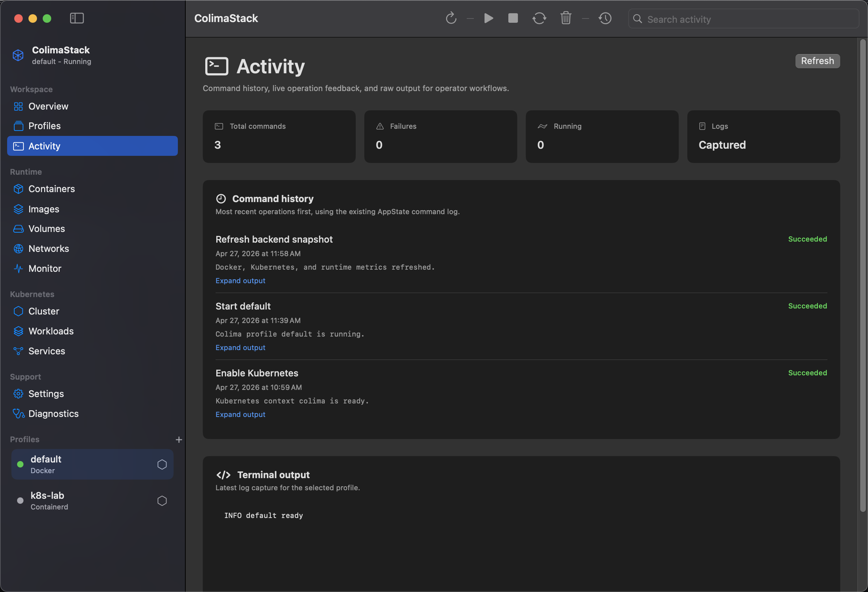The image size is (868, 592).
Task: Open the Kubernetes Cluster page
Action: [92, 312]
